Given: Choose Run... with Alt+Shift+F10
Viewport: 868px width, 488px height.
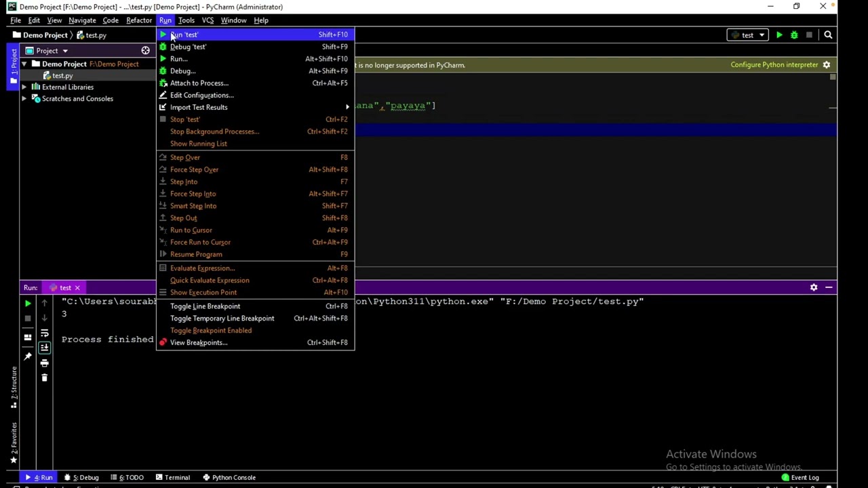Looking at the screenshot, I should click(255, 59).
